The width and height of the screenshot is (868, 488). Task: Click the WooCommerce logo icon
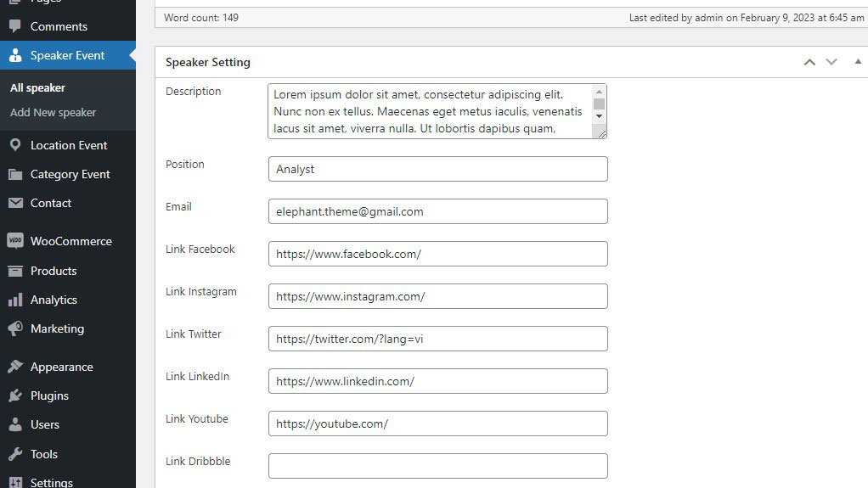pyautogui.click(x=15, y=241)
